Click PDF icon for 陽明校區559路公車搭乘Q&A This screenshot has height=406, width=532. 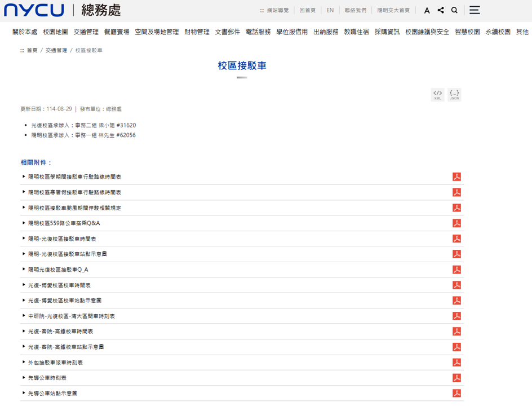[457, 223]
